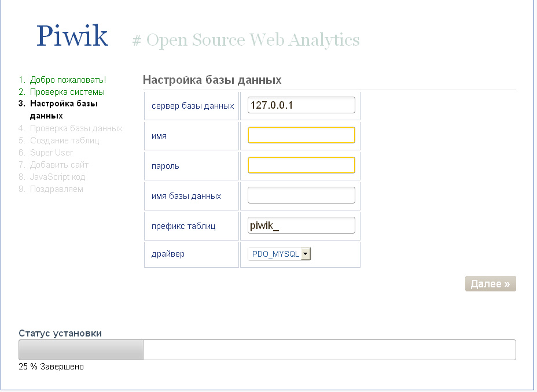Select step Поздравляем
This screenshot has height=392, width=537.
coord(56,189)
